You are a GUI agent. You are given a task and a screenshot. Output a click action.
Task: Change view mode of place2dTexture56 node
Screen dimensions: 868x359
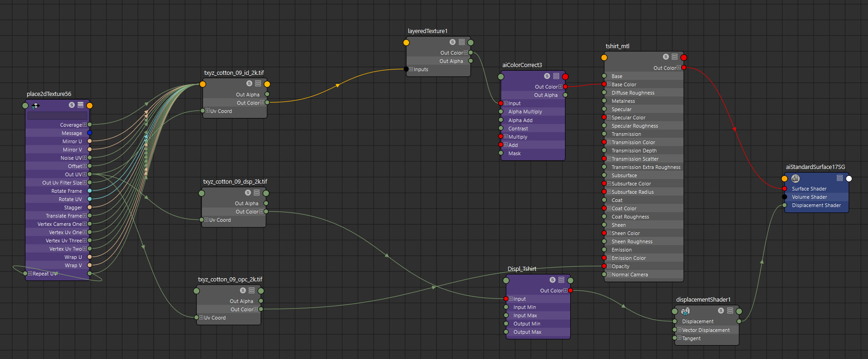(81, 105)
